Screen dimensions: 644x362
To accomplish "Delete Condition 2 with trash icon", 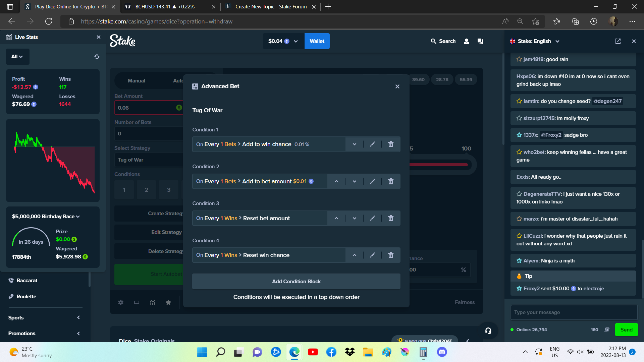I will (x=390, y=181).
